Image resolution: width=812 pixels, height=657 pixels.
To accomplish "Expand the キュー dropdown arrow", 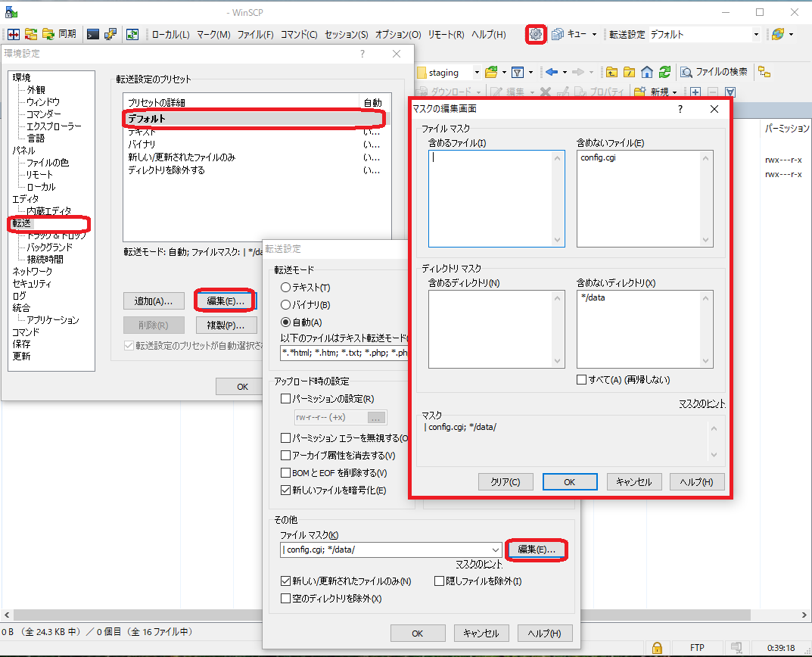I will (x=594, y=34).
